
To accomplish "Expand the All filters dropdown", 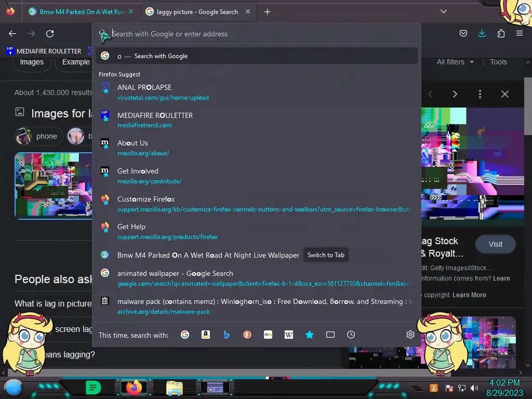I will (x=455, y=62).
